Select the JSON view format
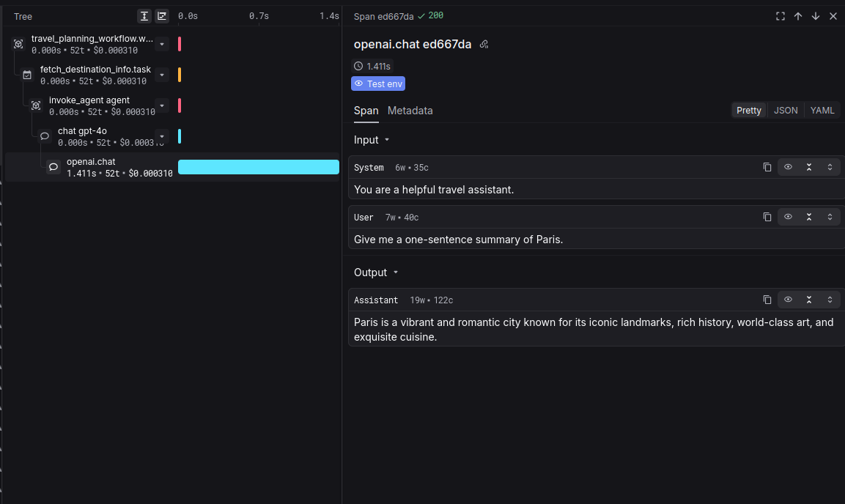The width and height of the screenshot is (845, 504). 786,111
